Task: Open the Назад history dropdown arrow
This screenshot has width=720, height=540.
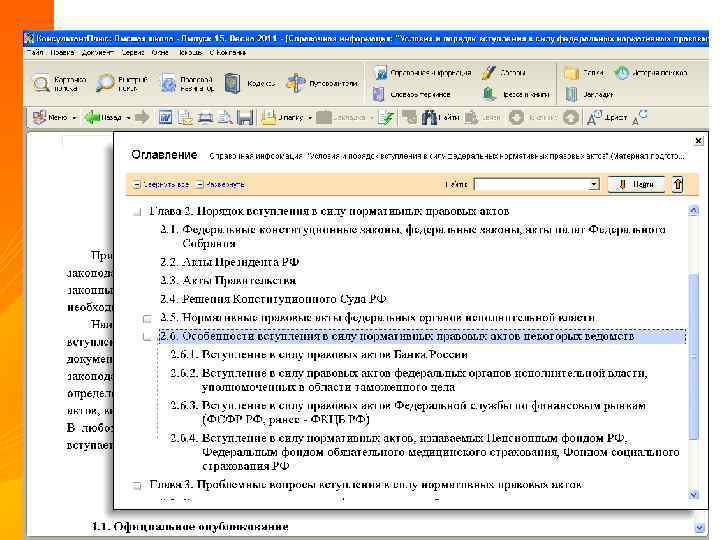Action: pos(128,118)
